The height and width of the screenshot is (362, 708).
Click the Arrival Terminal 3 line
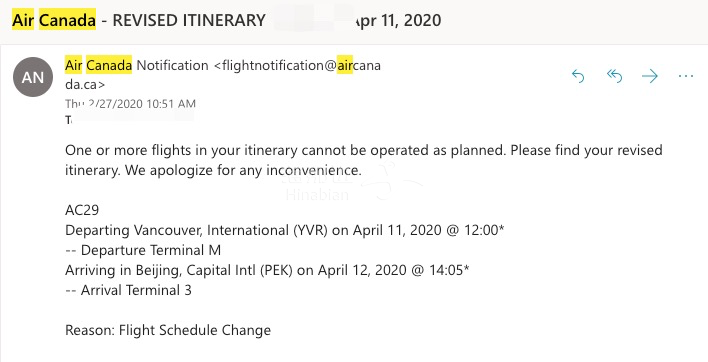128,290
